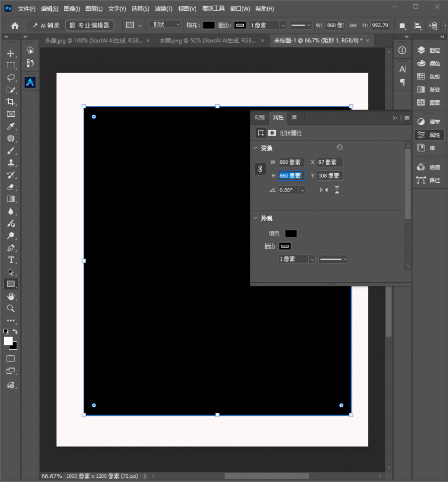Select the Path Selection tool
This screenshot has width=448, height=482.
(11, 272)
